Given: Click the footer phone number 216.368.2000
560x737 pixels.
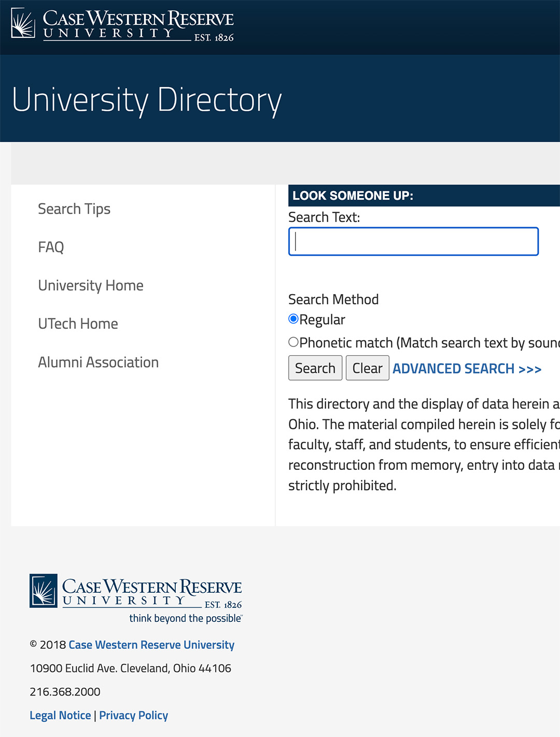Looking at the screenshot, I should pyautogui.click(x=65, y=691).
